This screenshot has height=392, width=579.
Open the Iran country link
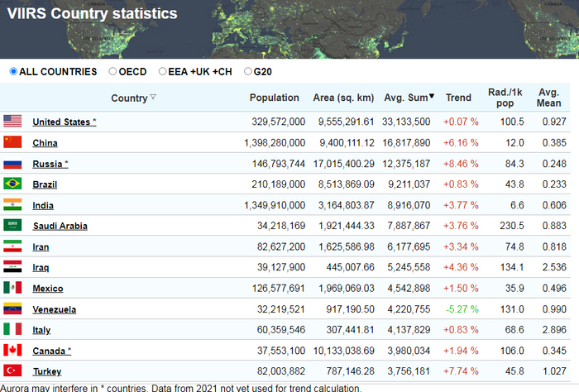pos(41,247)
